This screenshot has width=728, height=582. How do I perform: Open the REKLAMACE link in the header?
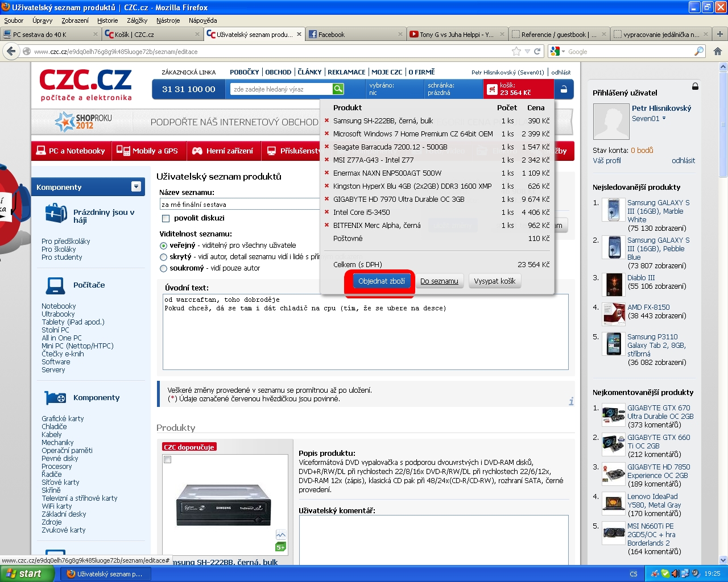tap(346, 72)
